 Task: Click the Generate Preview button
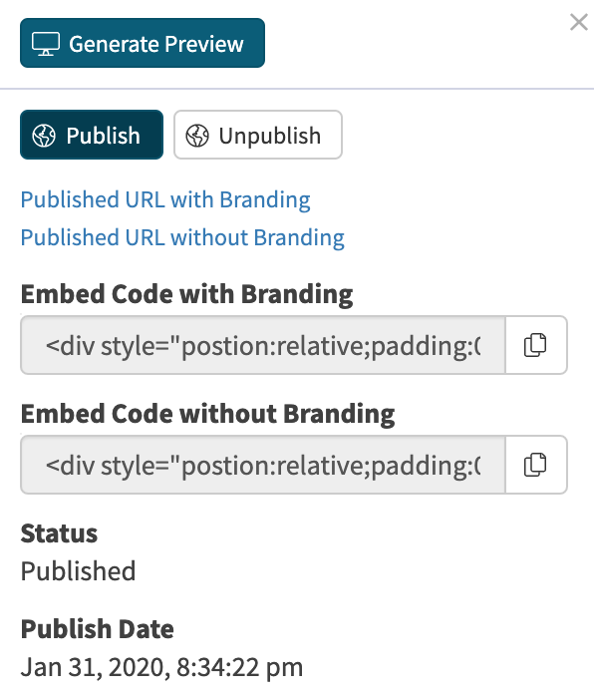(x=143, y=43)
